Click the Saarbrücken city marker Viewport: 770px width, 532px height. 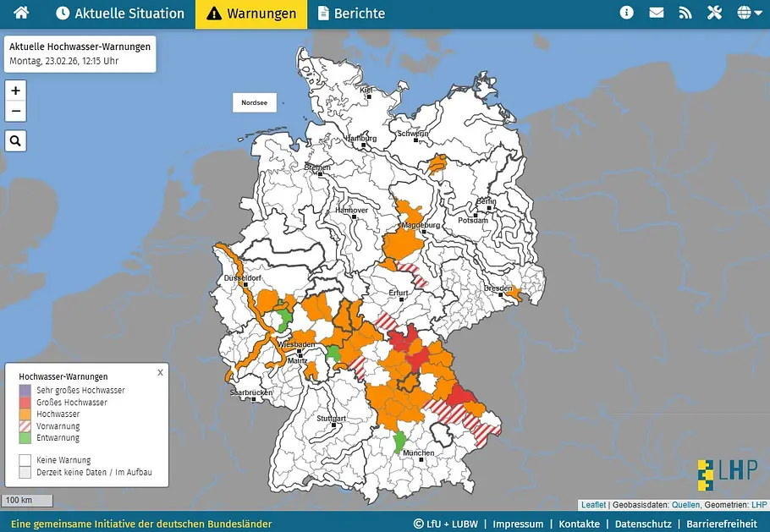[254, 399]
